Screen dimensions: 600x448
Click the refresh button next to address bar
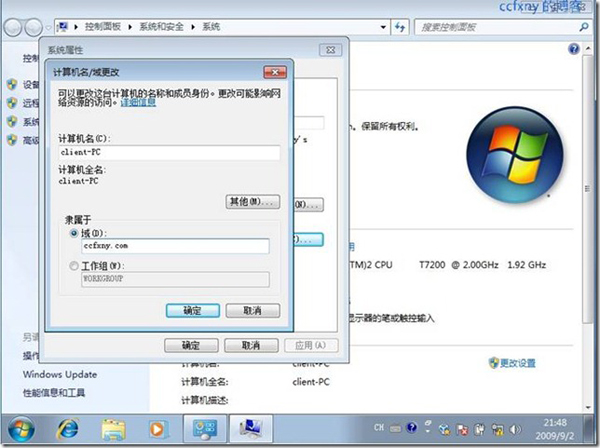click(400, 27)
